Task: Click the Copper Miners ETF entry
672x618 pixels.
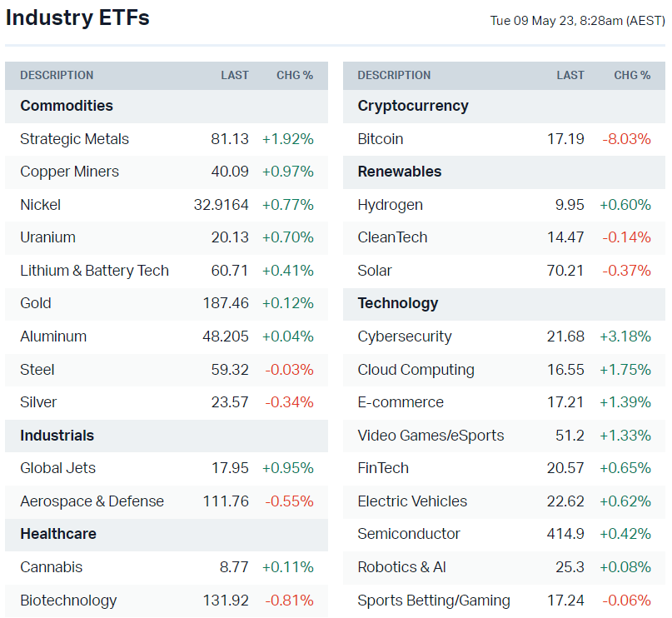Action: (70, 172)
